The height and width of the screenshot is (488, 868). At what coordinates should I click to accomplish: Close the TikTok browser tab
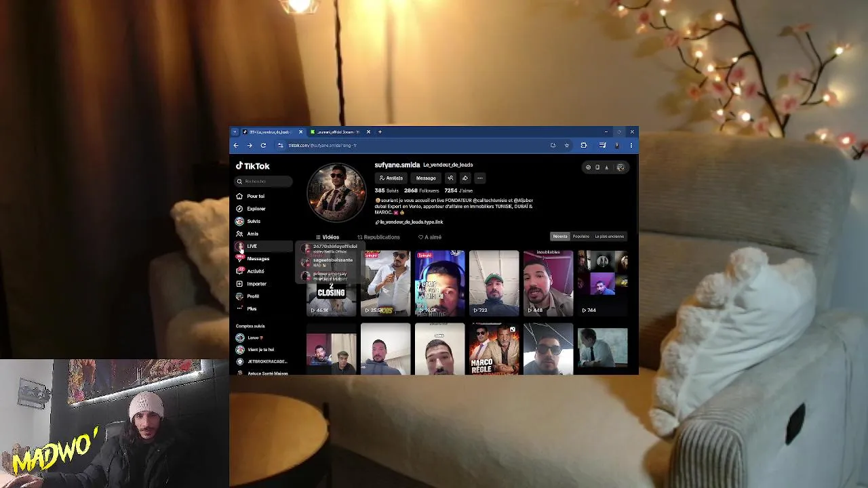[x=301, y=132]
